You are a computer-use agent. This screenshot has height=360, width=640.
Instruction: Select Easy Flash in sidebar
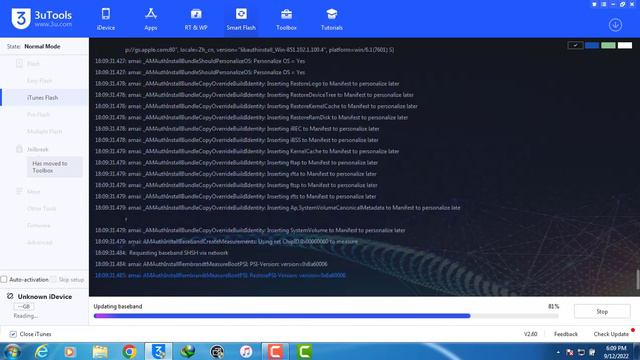[x=40, y=81]
